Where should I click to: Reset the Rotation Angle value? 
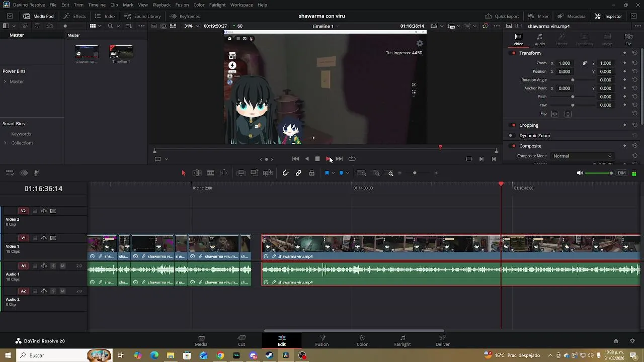[x=635, y=80]
